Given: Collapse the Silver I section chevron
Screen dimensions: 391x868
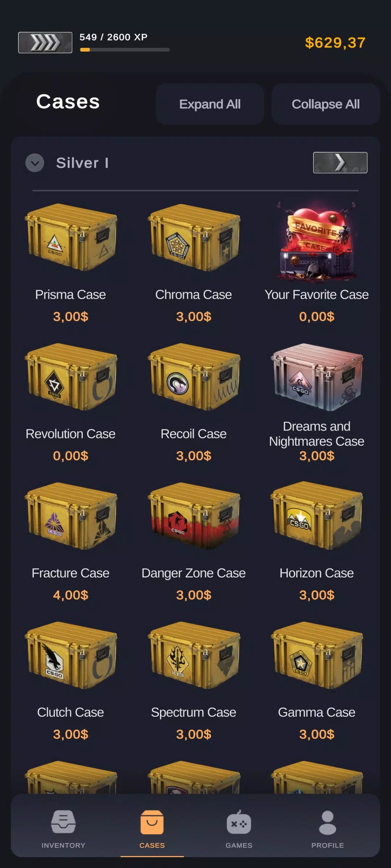Looking at the screenshot, I should pos(35,163).
